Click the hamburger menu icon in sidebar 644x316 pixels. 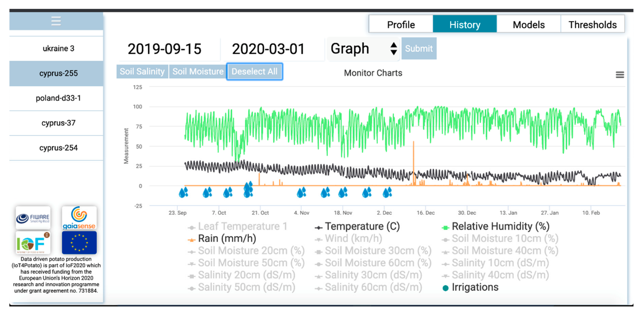click(56, 21)
